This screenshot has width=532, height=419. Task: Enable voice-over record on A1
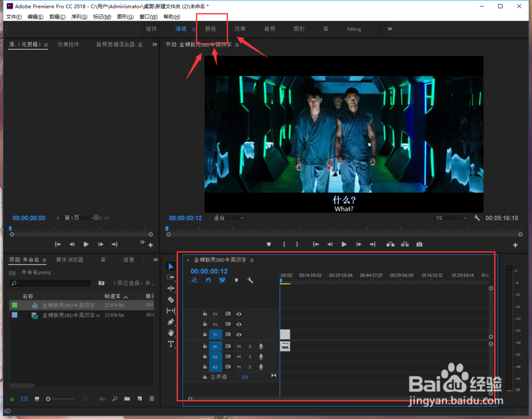[261, 347]
